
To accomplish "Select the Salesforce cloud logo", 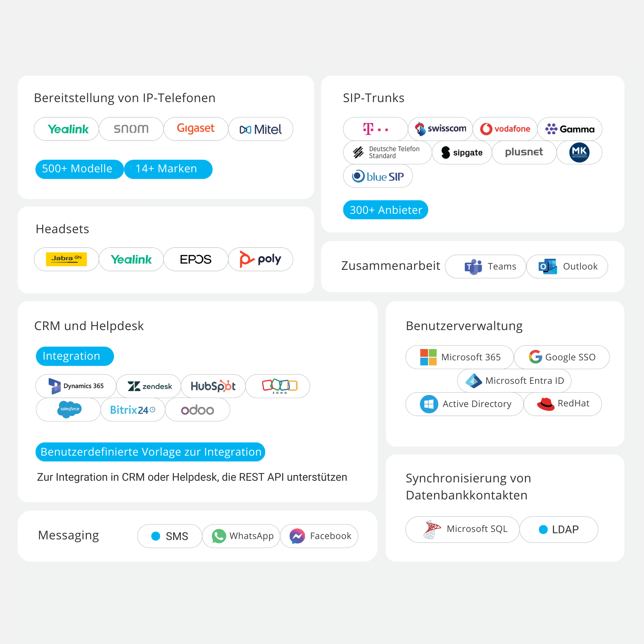I will 69,409.
